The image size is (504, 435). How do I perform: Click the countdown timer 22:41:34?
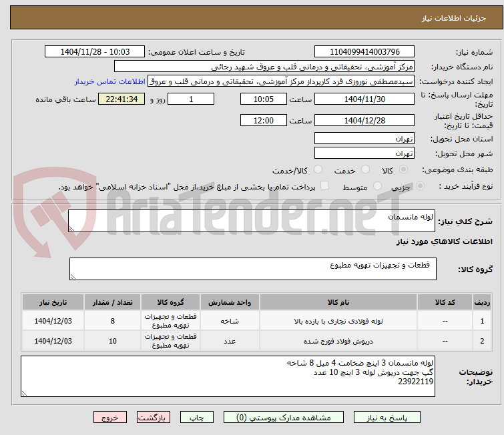point(121,99)
